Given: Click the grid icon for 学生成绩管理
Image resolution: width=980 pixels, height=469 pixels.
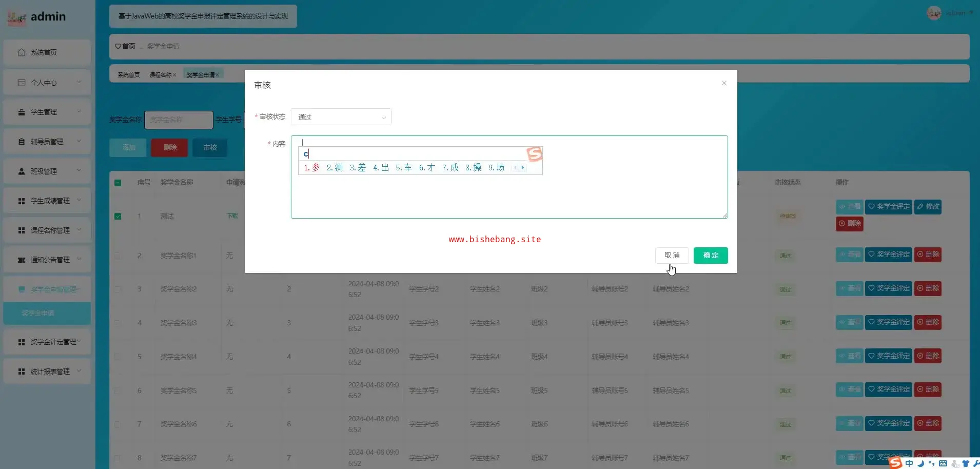Looking at the screenshot, I should [22, 201].
